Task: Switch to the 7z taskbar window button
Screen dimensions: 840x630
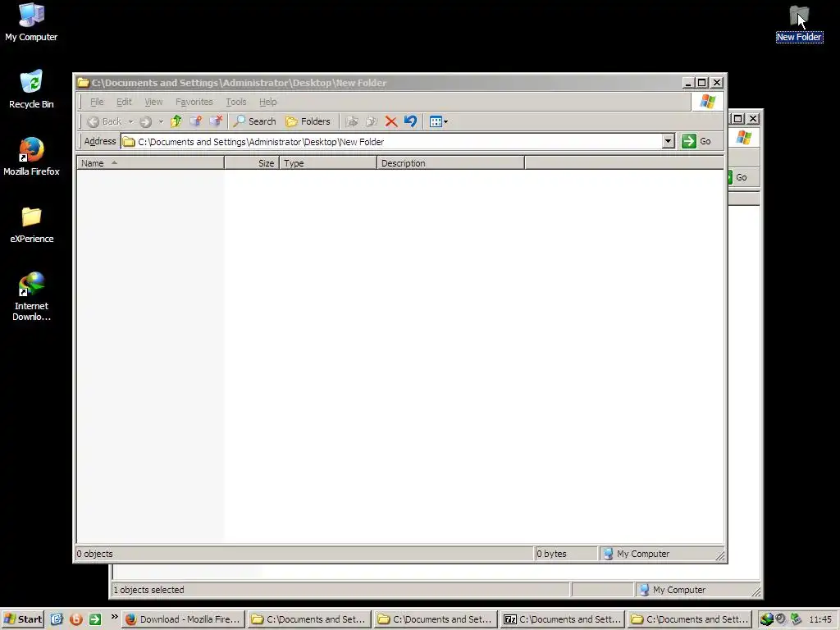Action: [563, 619]
